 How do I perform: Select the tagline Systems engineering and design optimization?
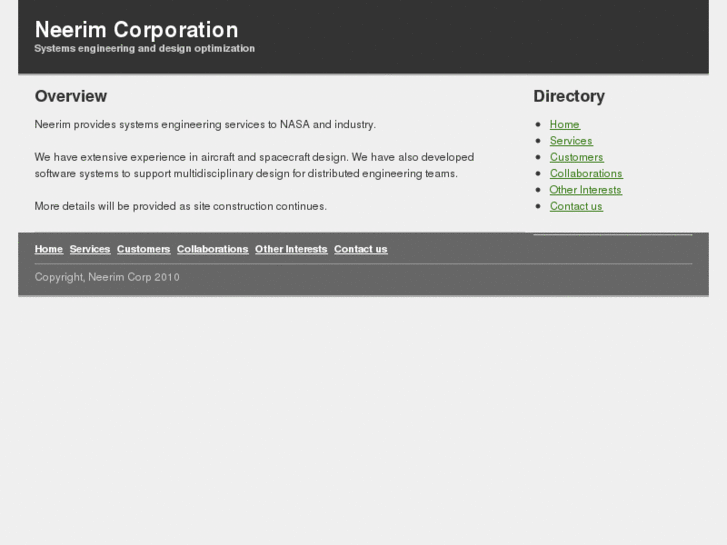145,48
